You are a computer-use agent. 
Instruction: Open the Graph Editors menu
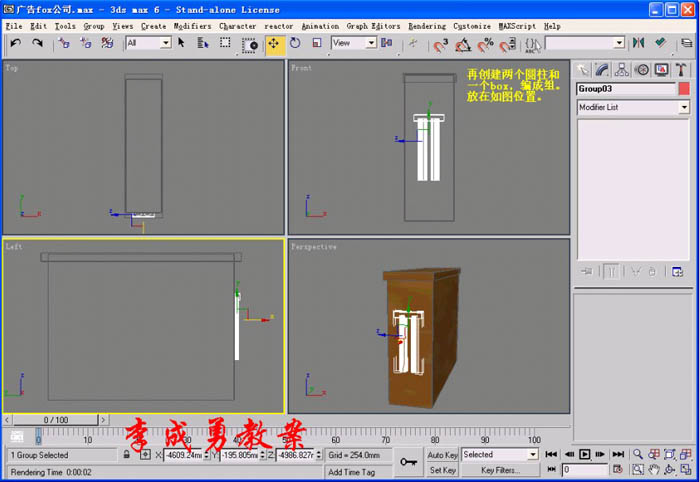pos(373,26)
